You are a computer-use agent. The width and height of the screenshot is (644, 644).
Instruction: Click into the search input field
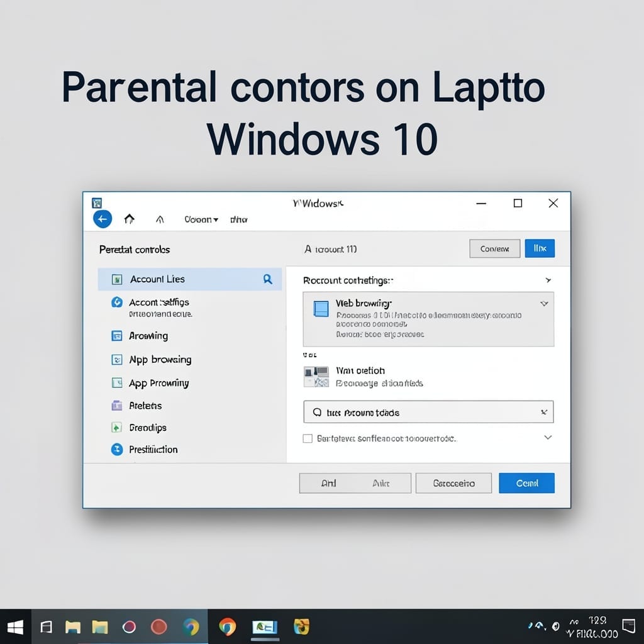pos(428,412)
